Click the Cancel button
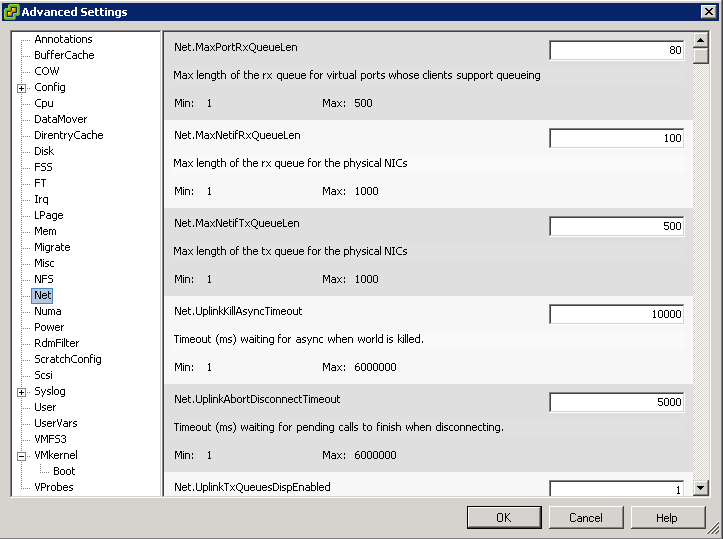Viewport: 723px width, 539px height. point(586,518)
